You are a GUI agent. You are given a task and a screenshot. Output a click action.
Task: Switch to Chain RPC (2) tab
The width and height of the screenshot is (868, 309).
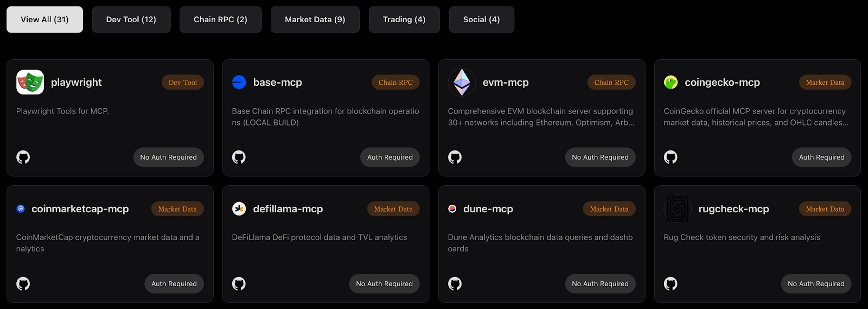tap(220, 20)
